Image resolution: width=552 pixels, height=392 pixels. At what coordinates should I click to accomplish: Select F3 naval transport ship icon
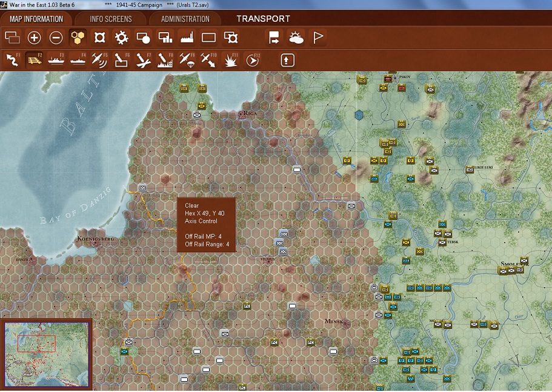(x=56, y=60)
